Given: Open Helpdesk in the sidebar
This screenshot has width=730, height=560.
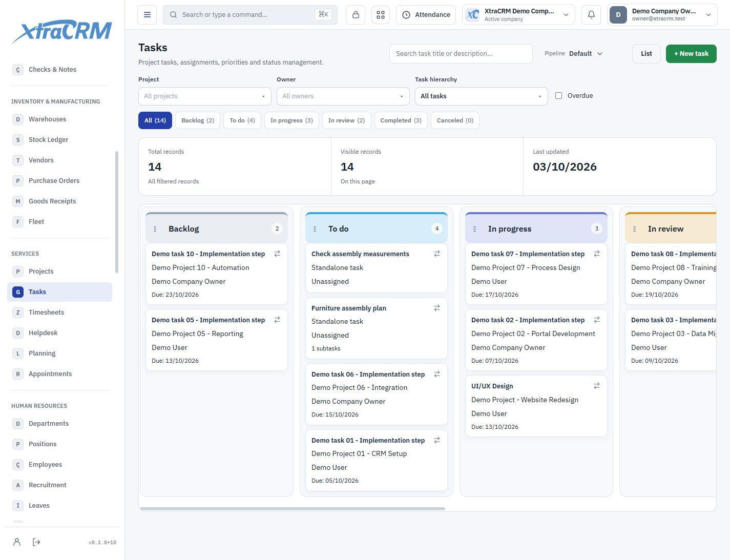Looking at the screenshot, I should pos(59,333).
